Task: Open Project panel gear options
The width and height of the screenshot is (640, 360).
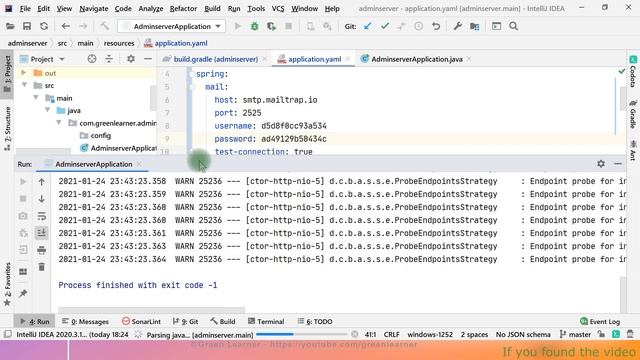Action: pyautogui.click(x=131, y=59)
